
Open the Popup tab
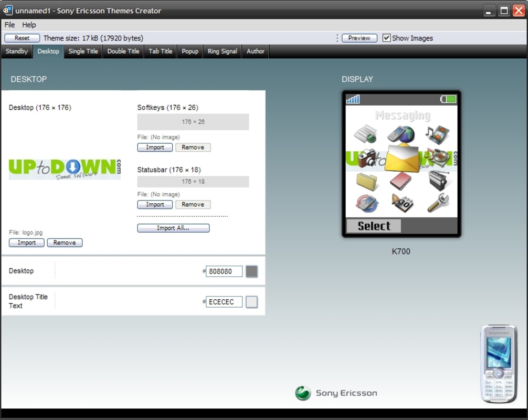click(190, 51)
